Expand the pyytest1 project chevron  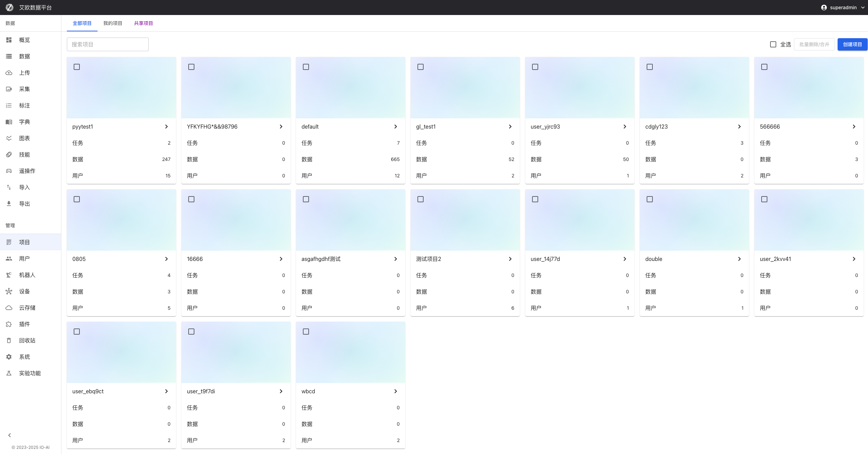pyautogui.click(x=166, y=127)
